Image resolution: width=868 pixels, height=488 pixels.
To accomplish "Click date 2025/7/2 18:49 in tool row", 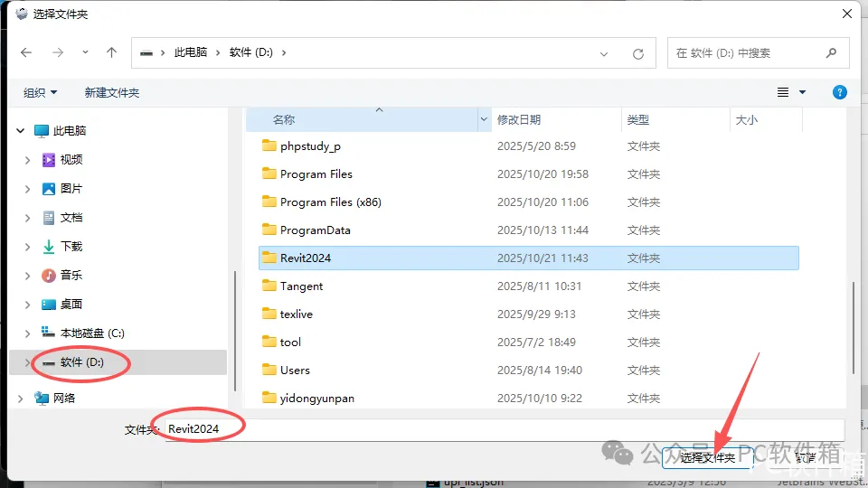I will pyautogui.click(x=536, y=343).
